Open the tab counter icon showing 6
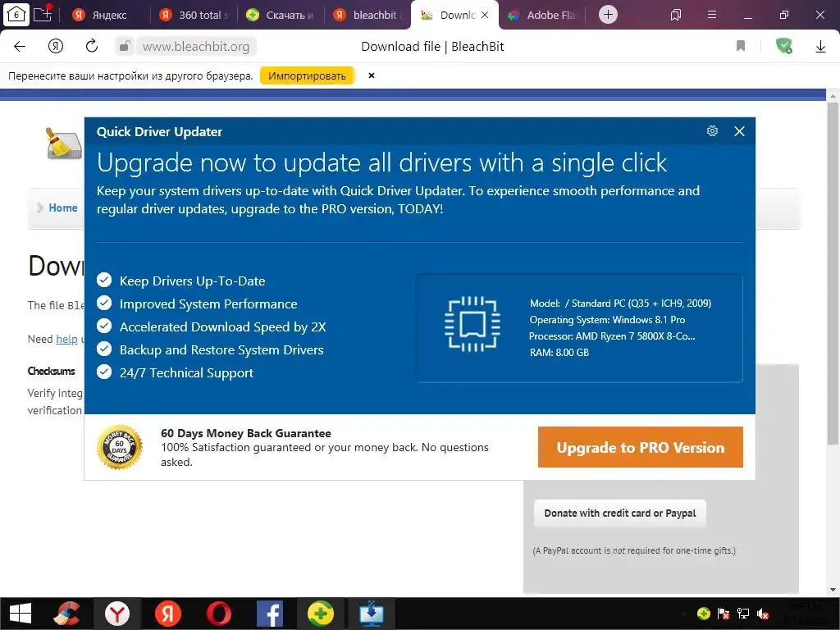 (16, 15)
